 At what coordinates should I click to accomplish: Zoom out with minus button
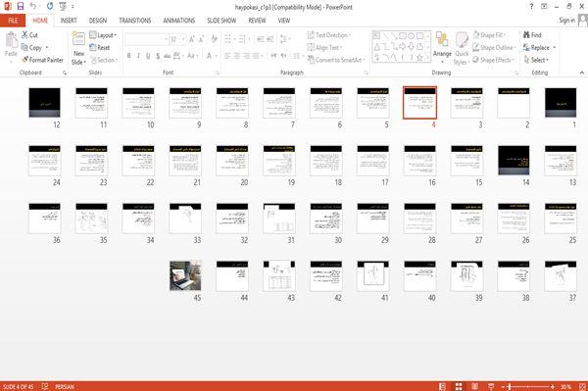coord(504,386)
